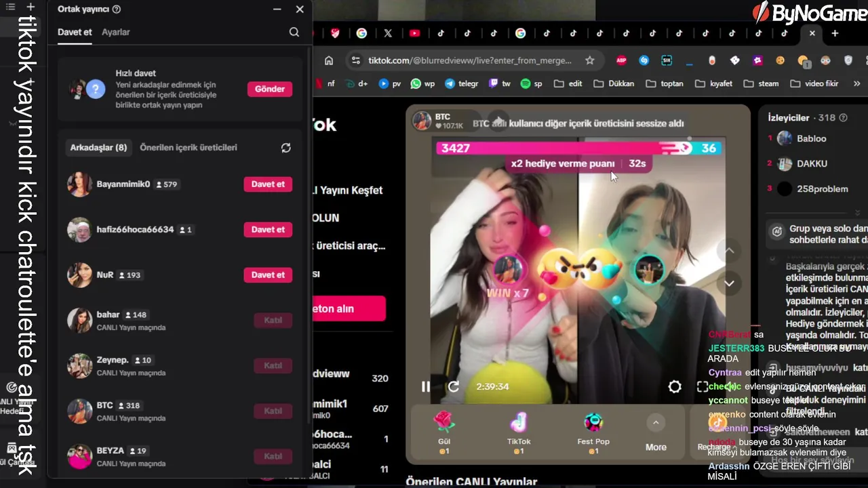Send the Fest Pop gift
Image resolution: width=868 pixels, height=488 pixels.
593,432
